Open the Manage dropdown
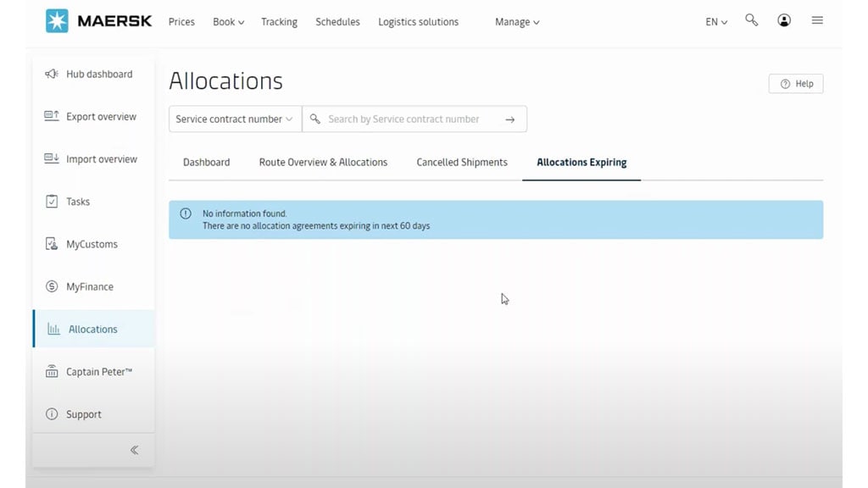 click(516, 21)
